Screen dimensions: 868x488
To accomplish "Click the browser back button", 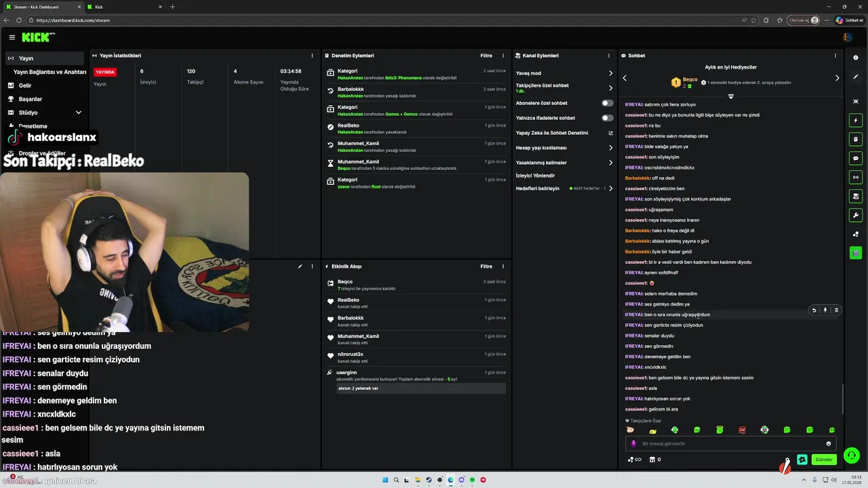I will coord(6,20).
